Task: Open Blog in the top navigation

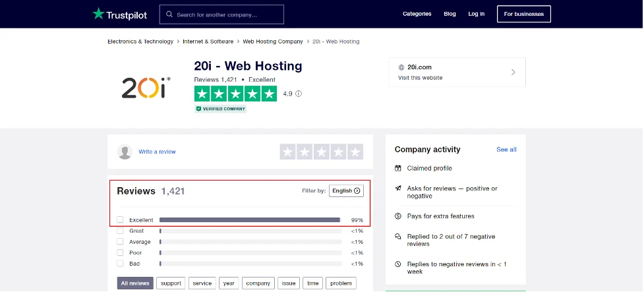Action: tap(450, 14)
